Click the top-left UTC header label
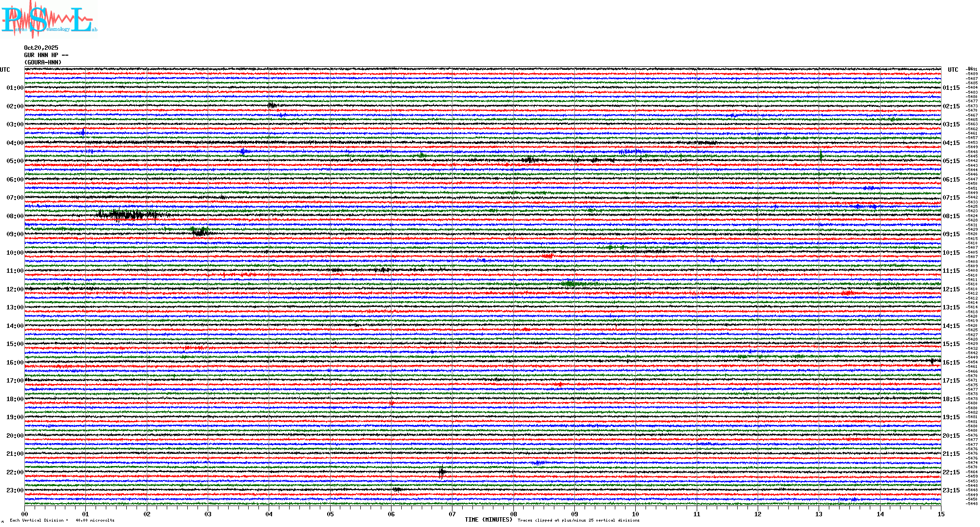The height and width of the screenshot is (527, 980). [5, 70]
